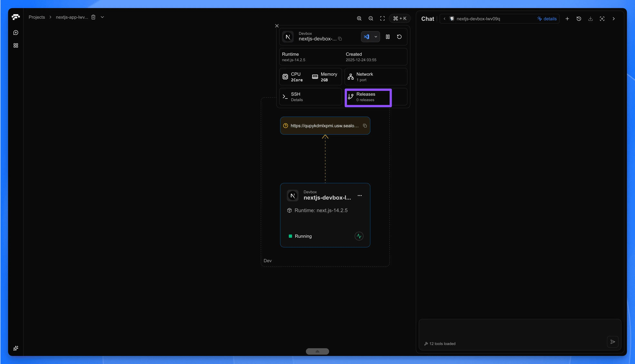The width and height of the screenshot is (635, 364).
Task: Click the Dev group label
Action: (x=268, y=261)
